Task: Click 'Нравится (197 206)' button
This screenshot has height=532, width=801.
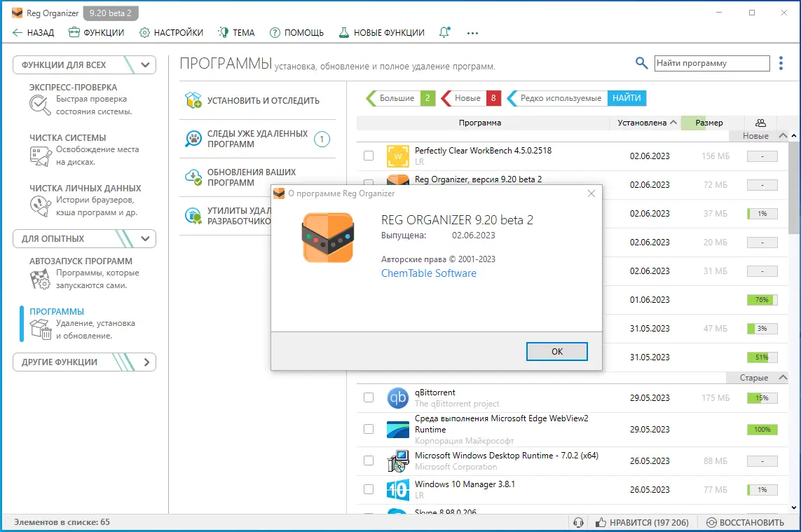Action: pos(642,522)
